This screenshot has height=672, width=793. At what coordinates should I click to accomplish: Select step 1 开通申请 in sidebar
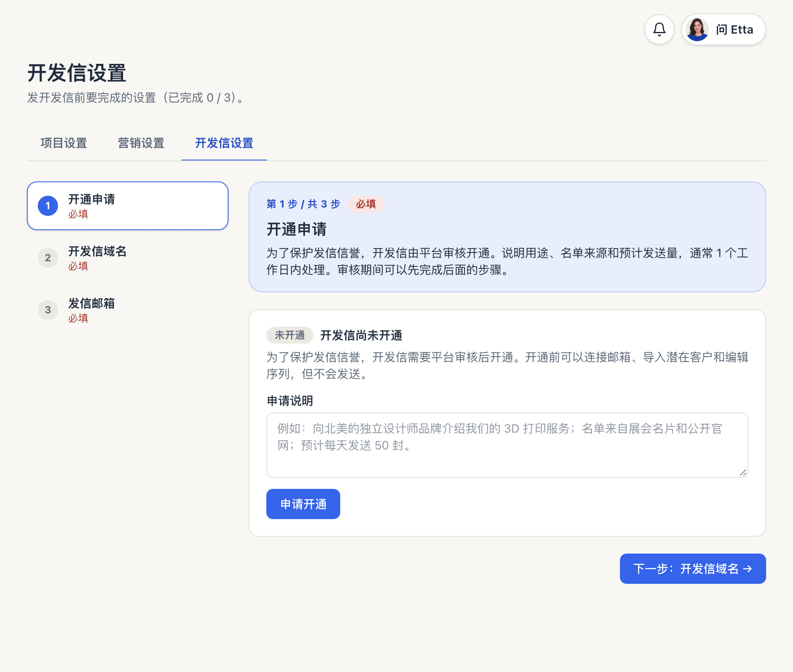(128, 206)
